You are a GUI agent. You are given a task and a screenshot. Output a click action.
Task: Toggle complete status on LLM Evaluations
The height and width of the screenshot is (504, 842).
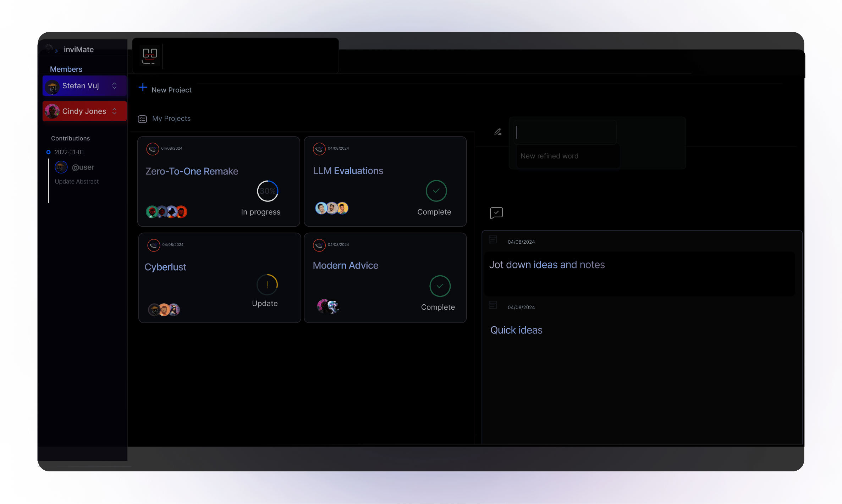[x=436, y=191]
